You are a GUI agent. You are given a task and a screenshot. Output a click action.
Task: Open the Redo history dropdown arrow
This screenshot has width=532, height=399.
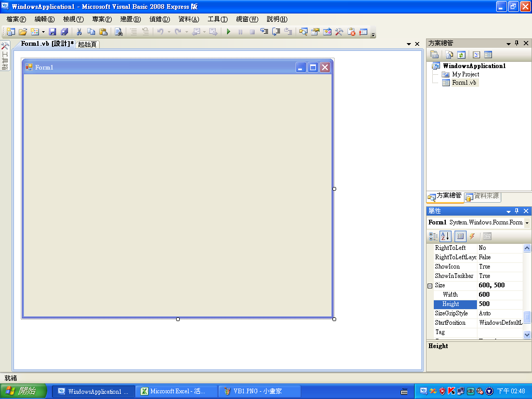point(187,32)
